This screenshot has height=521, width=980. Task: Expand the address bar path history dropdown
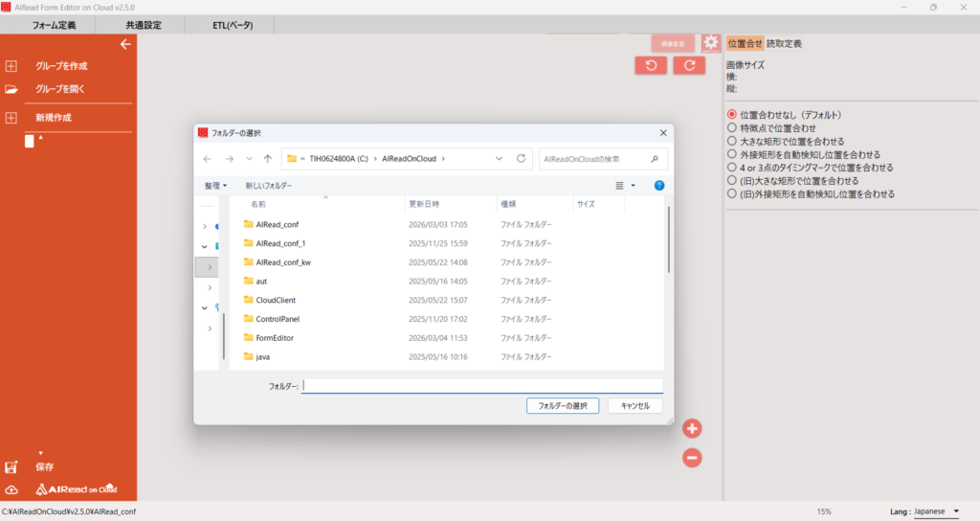(499, 159)
